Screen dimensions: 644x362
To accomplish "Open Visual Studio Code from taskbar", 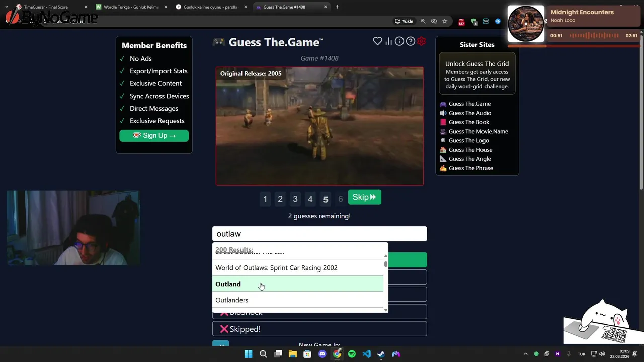I will (x=366, y=354).
